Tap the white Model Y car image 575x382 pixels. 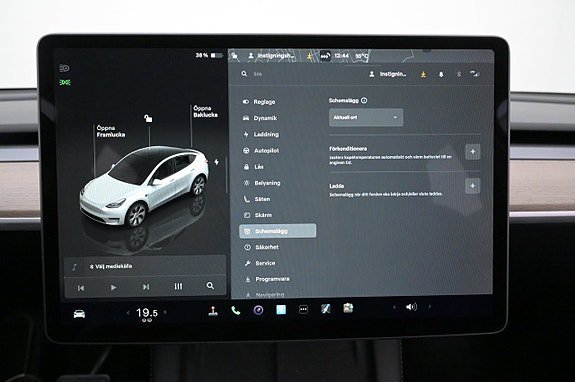(144, 187)
